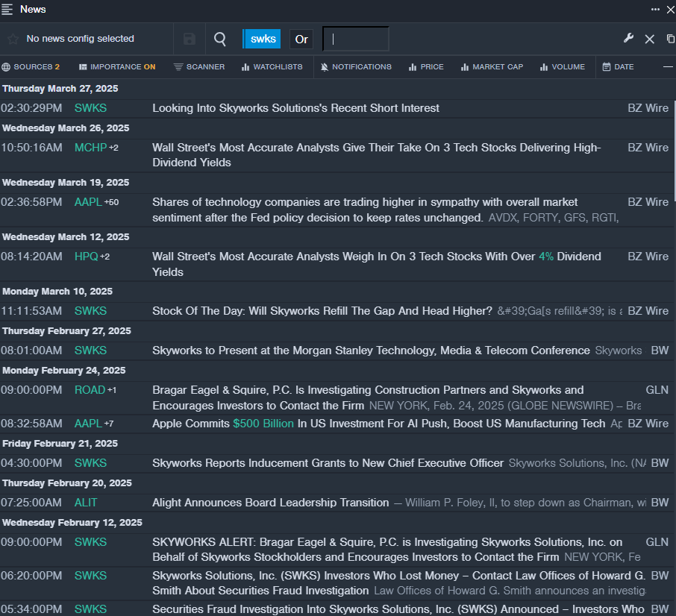This screenshot has height=616, width=676.
Task: Open SKYWORKS ALERT Bragar Eagel headline
Action: [387, 550]
